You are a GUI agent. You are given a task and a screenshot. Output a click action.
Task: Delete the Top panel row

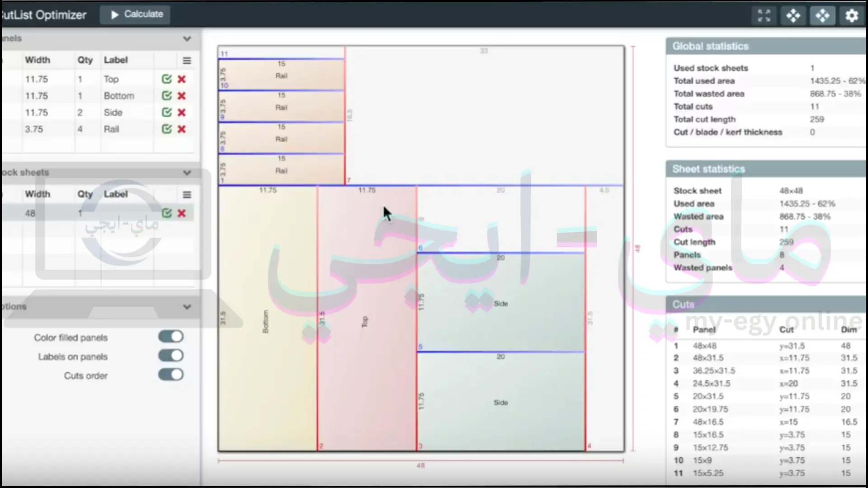(x=182, y=79)
